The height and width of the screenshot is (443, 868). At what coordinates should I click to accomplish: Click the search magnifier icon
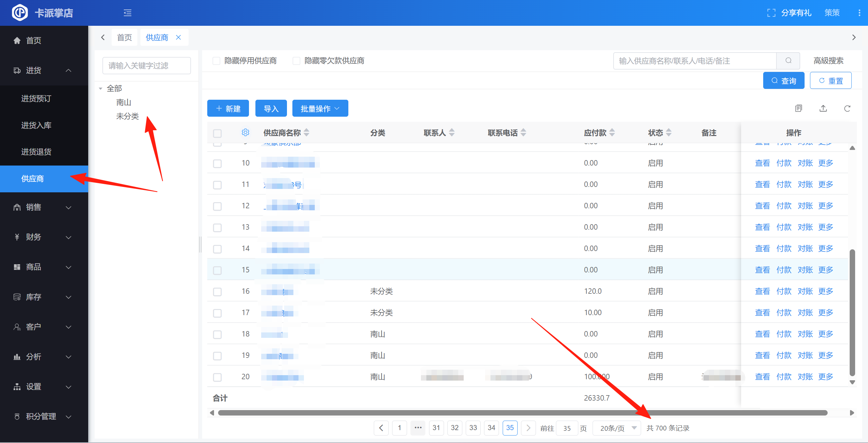pos(788,61)
